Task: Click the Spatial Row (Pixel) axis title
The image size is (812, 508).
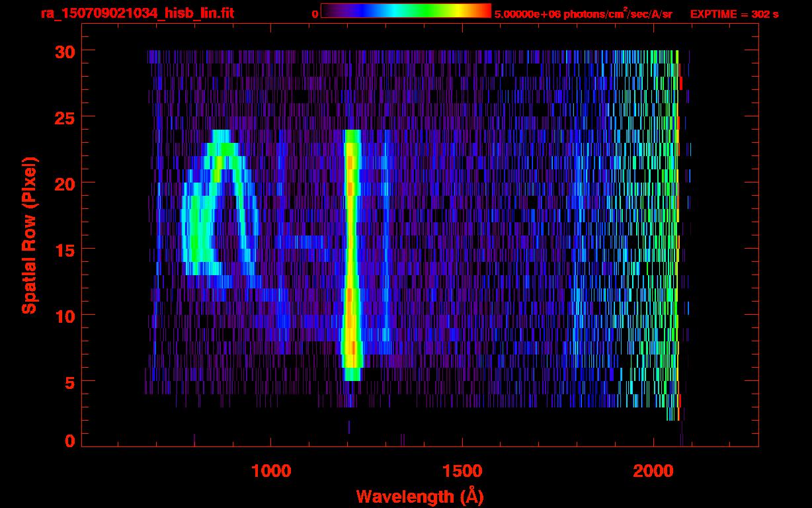Action: pyautogui.click(x=29, y=235)
